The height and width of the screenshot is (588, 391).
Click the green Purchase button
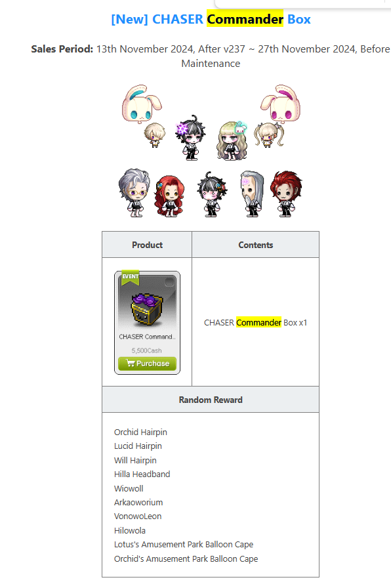pyautogui.click(x=147, y=364)
